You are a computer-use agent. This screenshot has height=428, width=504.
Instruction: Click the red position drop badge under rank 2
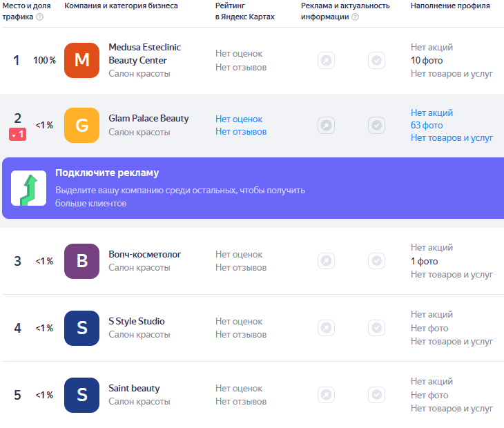pyautogui.click(x=18, y=135)
